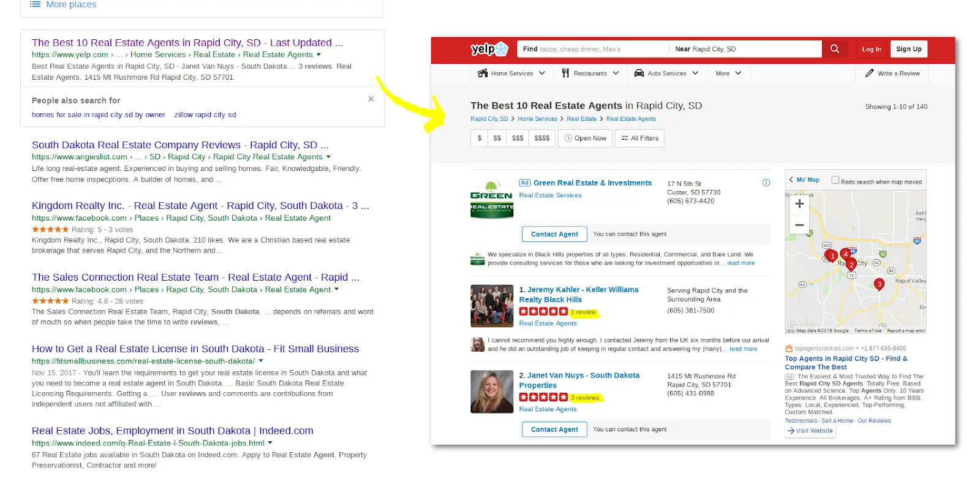Open Real Estate Jobs Indeed.com result
The width and height of the screenshot is (980, 481).
tap(172, 431)
